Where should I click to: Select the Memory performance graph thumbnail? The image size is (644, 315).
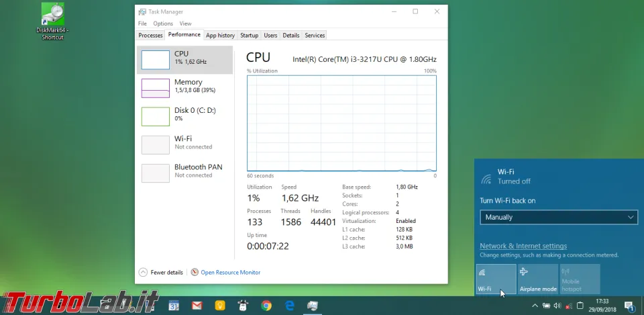156,88
